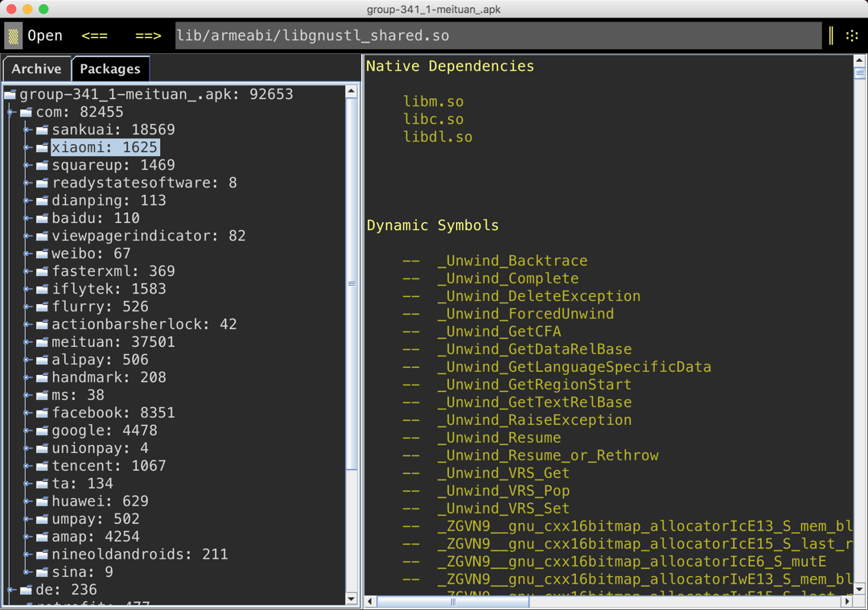Switch to the Packages tab
The image size is (868, 610).
pyautogui.click(x=110, y=68)
